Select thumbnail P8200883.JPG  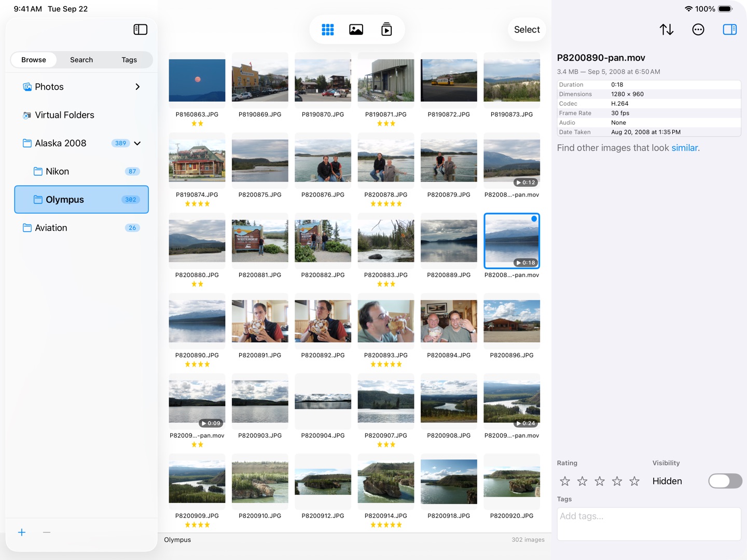click(x=386, y=241)
